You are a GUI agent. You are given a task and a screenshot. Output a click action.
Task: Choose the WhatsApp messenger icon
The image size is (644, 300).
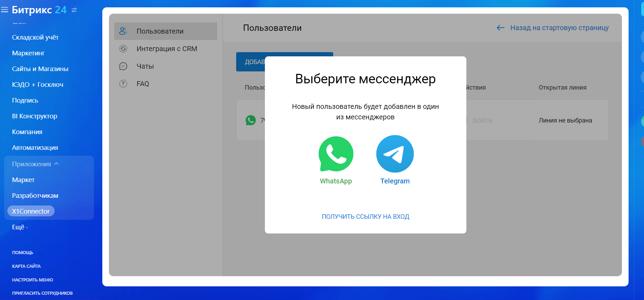[336, 154]
